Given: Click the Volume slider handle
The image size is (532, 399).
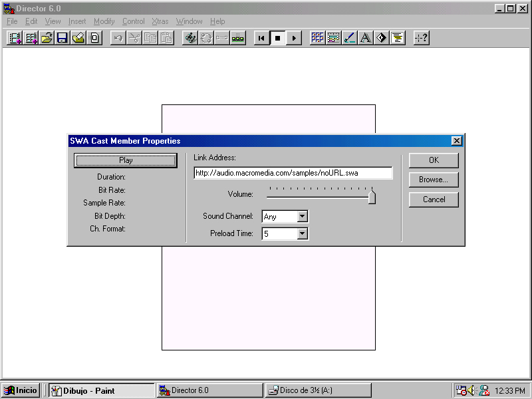Looking at the screenshot, I should tap(372, 197).
